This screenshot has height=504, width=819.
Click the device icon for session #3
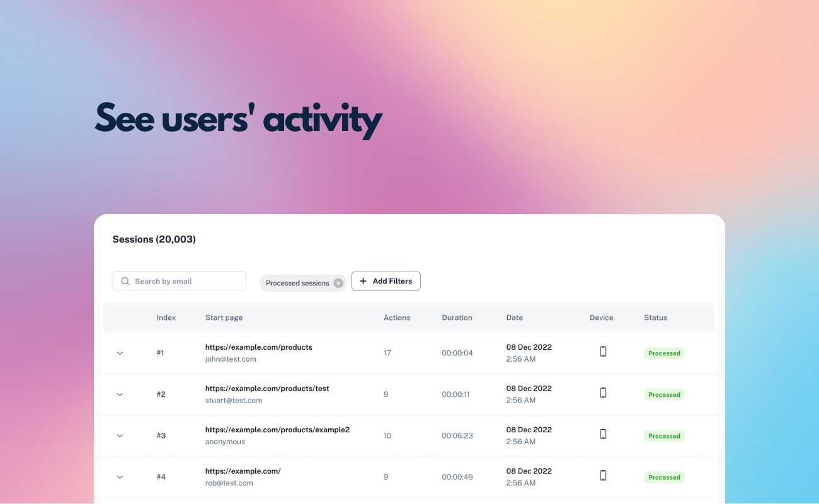coord(603,435)
